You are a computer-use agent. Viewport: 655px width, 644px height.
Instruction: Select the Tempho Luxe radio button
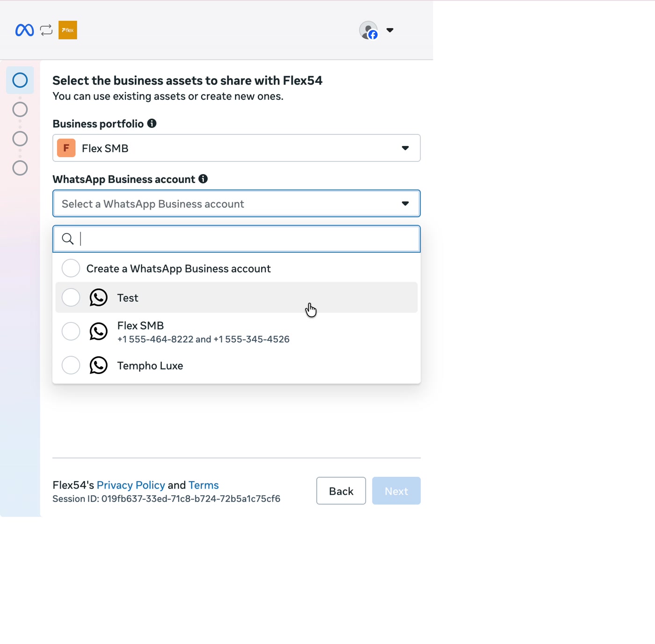[x=71, y=366]
